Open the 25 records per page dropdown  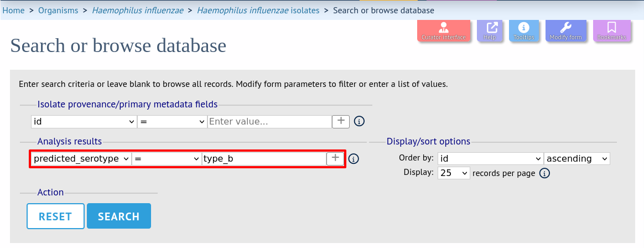(x=454, y=173)
